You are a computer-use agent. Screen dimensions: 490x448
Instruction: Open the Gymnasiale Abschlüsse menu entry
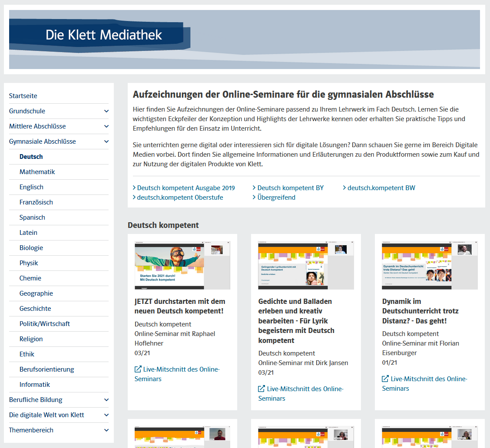(43, 142)
